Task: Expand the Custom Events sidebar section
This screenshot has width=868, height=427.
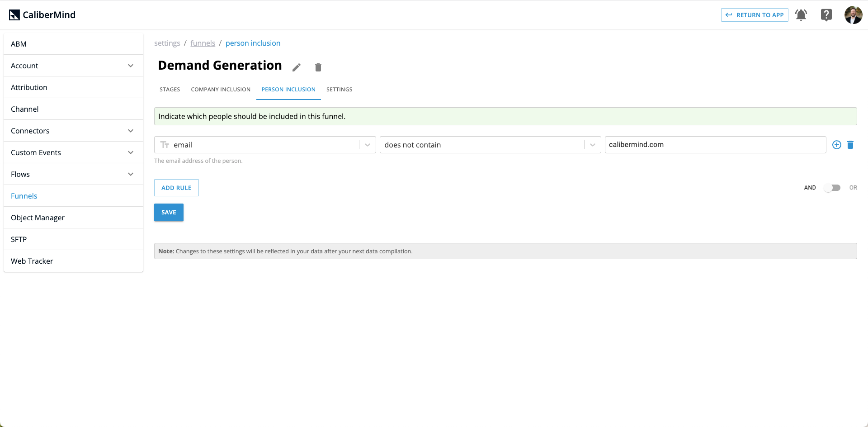Action: 73,152
